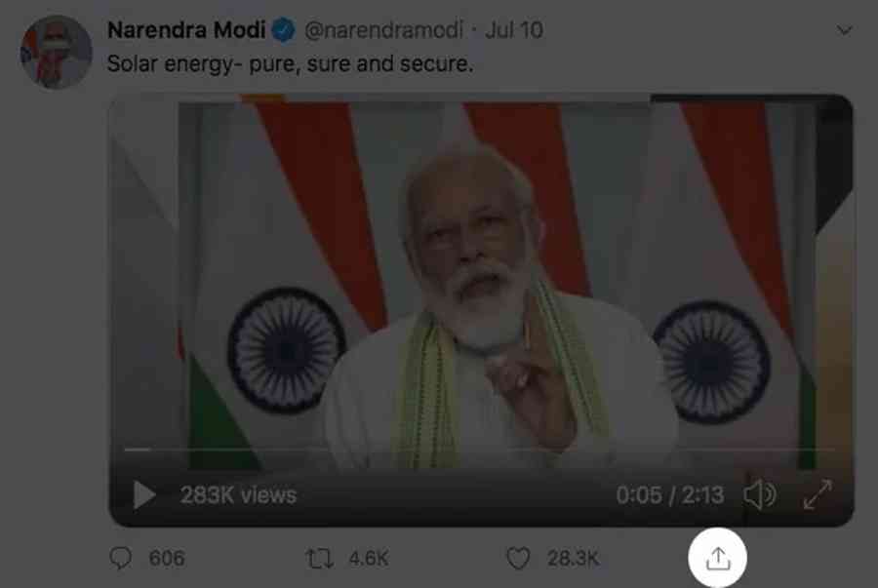Click the center of the video frame
This screenshot has height=588, width=878.
point(480,293)
